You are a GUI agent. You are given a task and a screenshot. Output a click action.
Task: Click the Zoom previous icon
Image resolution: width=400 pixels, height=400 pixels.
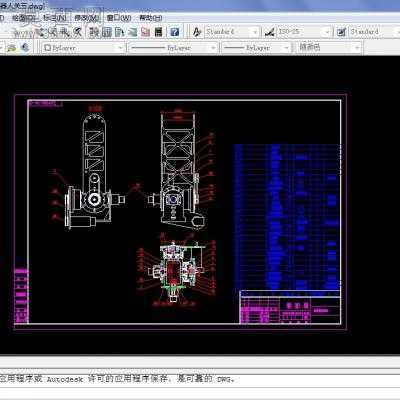click(77, 32)
